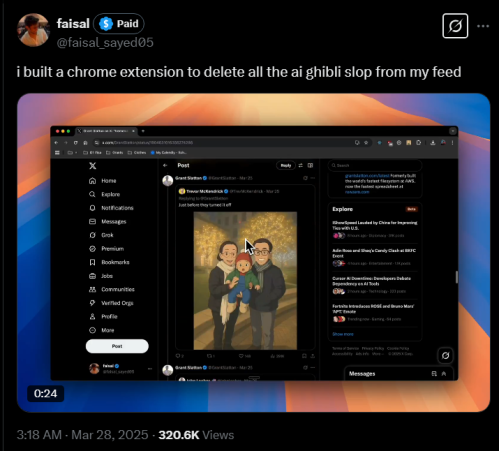Click the browser back arrow in the video
This screenshot has width=499, height=451.
click(x=56, y=143)
